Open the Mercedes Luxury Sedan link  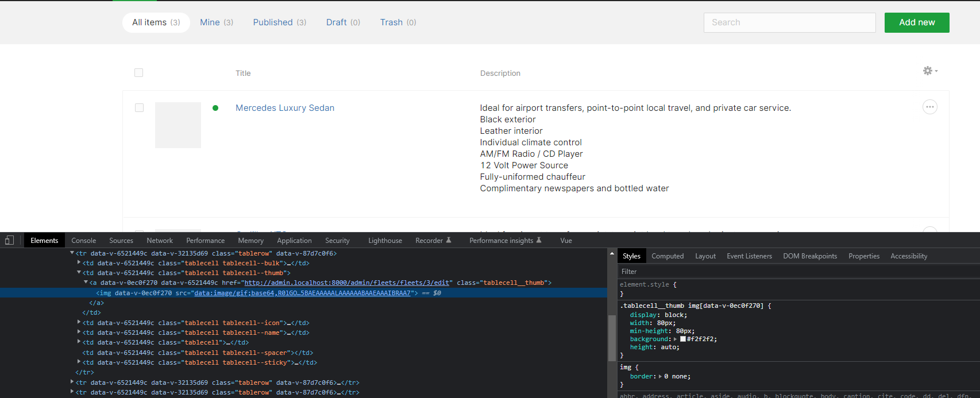(x=284, y=108)
